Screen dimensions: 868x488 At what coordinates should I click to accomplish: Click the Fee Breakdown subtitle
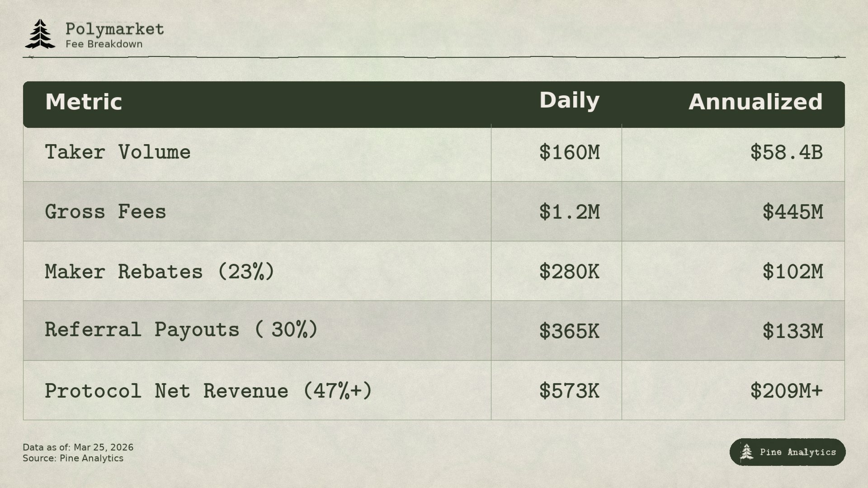[104, 44]
